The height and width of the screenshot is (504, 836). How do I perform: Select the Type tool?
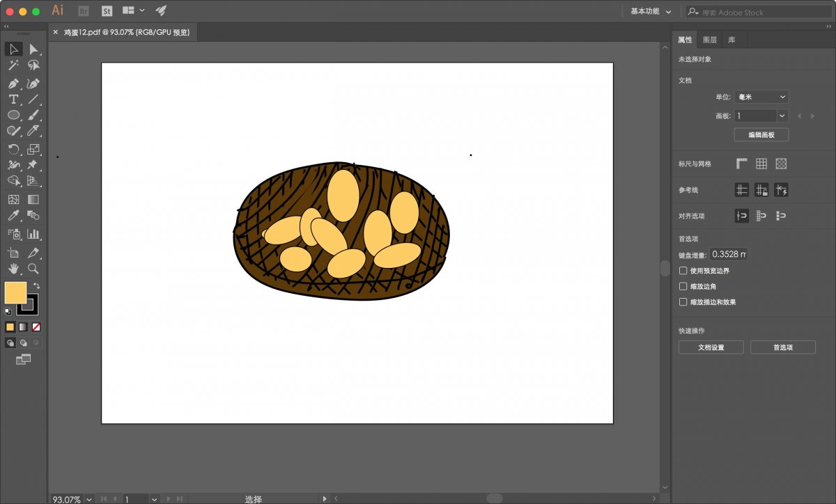[13, 100]
